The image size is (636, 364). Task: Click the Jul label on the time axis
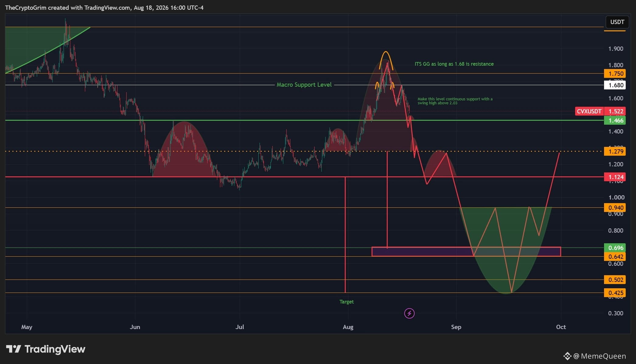pos(240,327)
